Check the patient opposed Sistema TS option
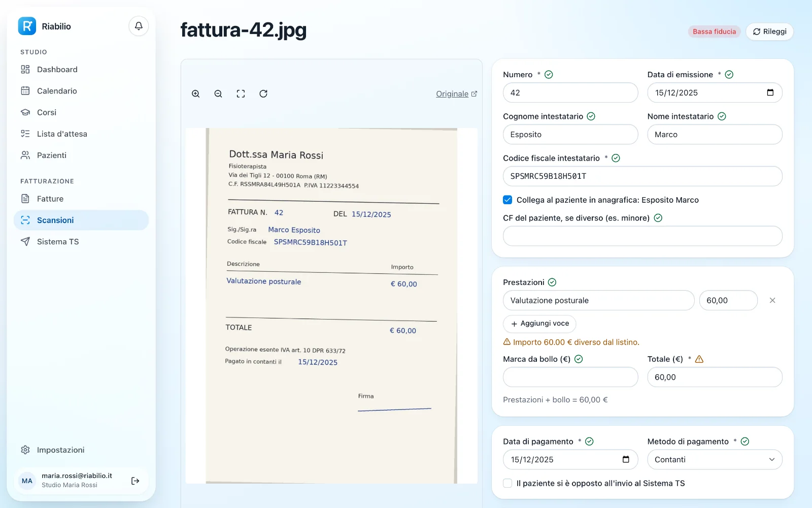 point(507,483)
